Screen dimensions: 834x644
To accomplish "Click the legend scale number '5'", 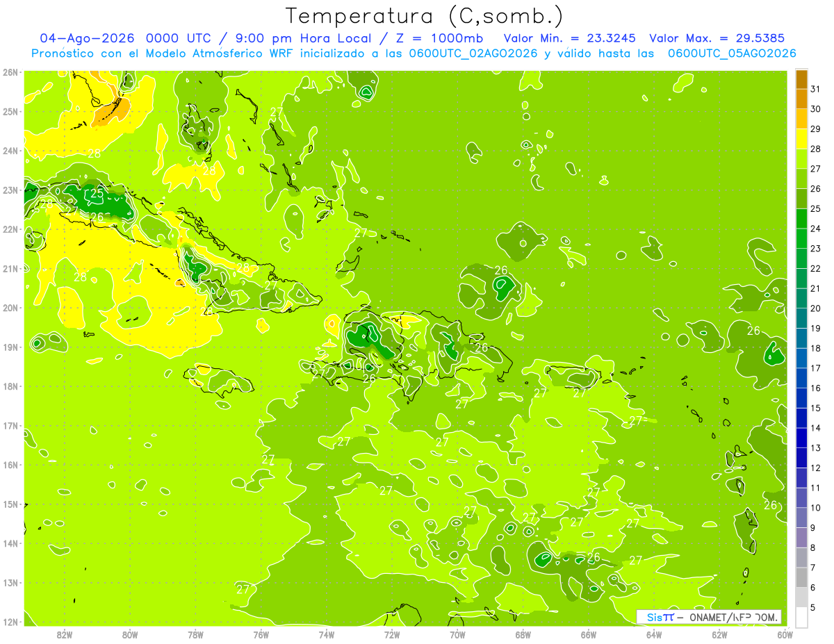I will pos(814,607).
